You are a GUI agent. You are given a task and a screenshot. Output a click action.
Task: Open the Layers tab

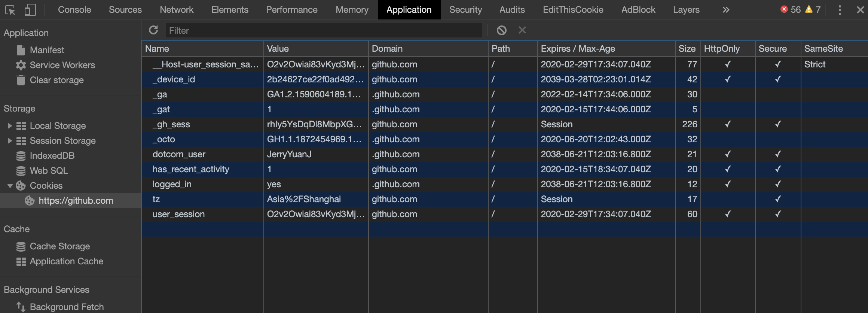(686, 10)
